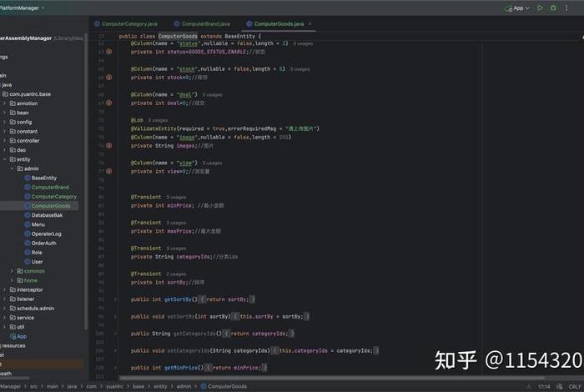The width and height of the screenshot is (584, 392).
Task: Open ComputerCategory class in project tree
Action: 50,197
